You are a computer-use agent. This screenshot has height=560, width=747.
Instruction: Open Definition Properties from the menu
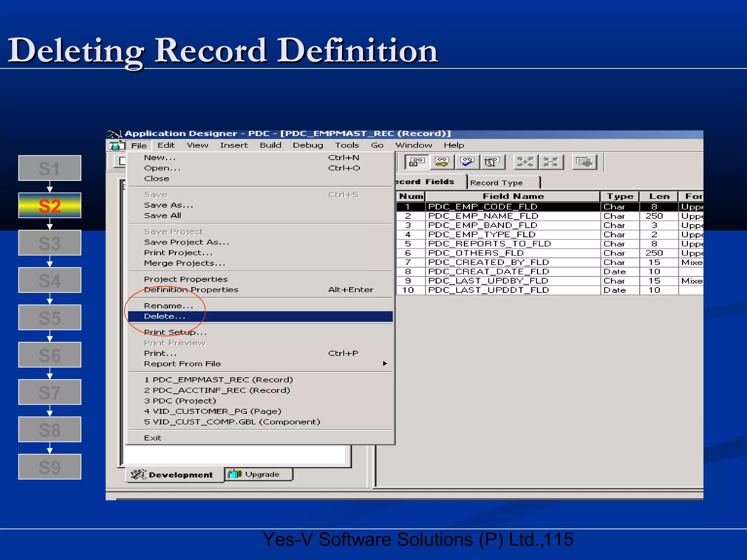pyautogui.click(x=260, y=290)
